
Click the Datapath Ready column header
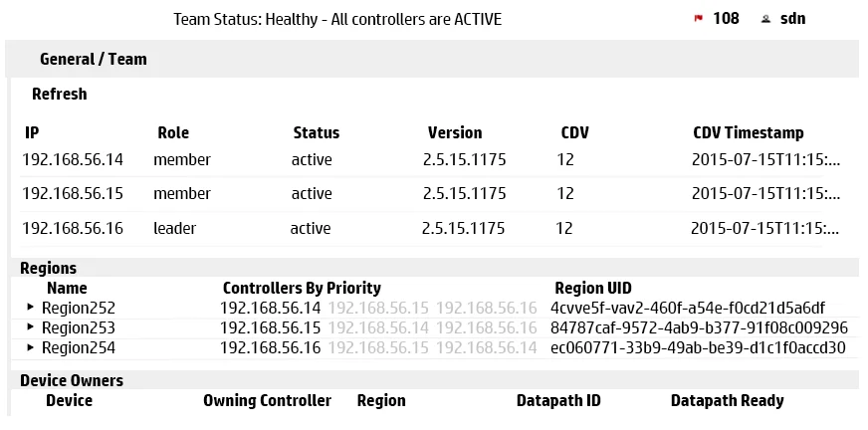click(x=728, y=401)
